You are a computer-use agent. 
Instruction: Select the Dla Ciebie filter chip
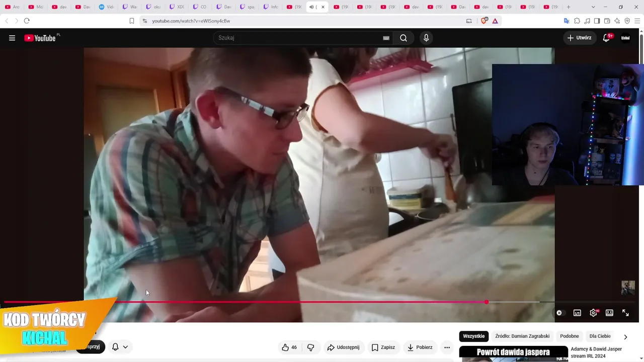click(x=600, y=336)
